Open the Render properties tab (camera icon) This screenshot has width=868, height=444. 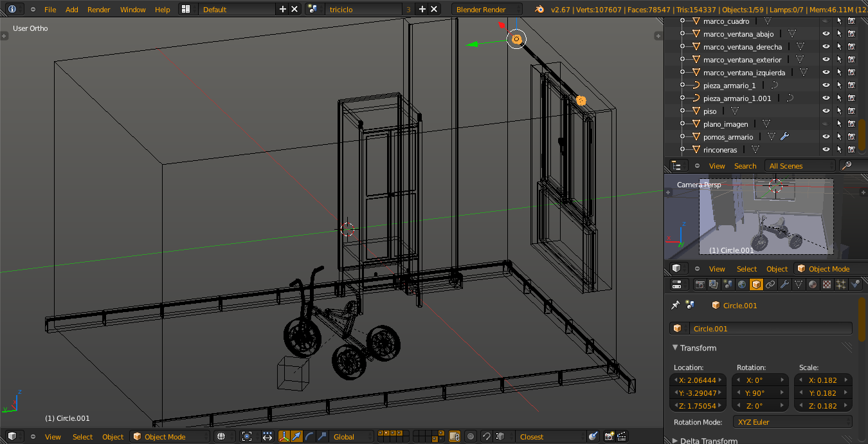pos(700,284)
